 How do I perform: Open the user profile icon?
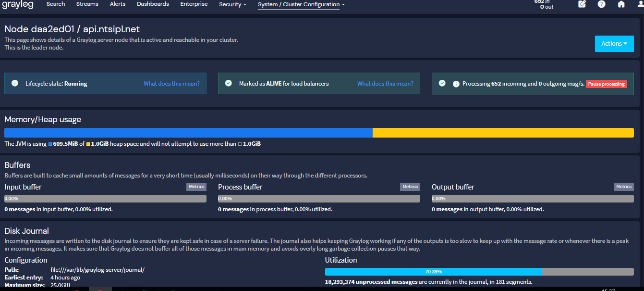point(641,4)
